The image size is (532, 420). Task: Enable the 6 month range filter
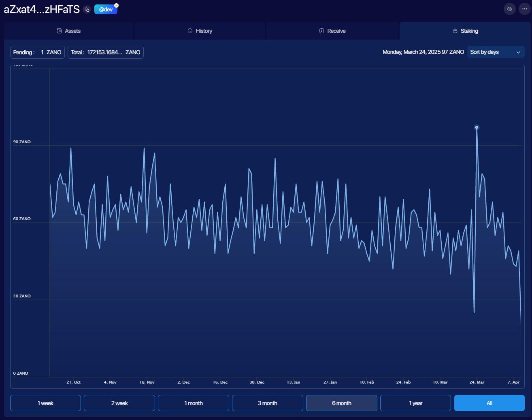pyautogui.click(x=341, y=403)
